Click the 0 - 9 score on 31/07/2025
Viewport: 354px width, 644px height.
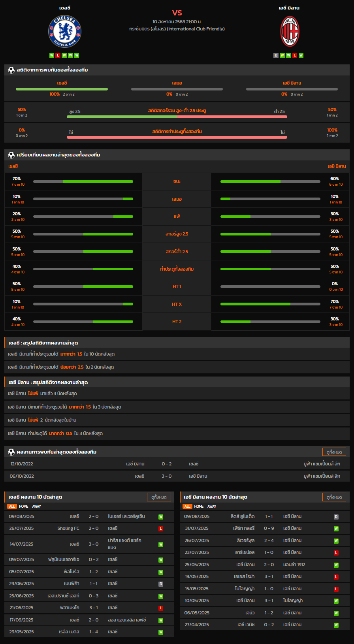pyautogui.click(x=269, y=528)
